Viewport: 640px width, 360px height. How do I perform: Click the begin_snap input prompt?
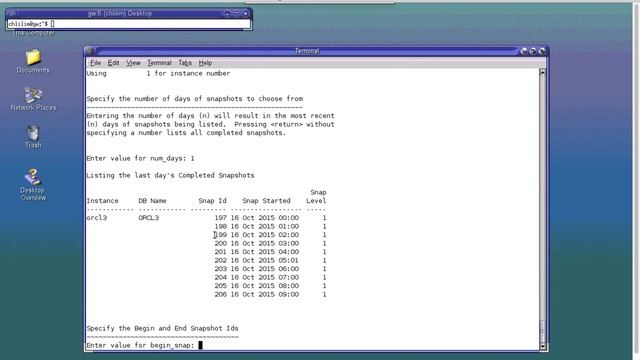(x=140, y=345)
